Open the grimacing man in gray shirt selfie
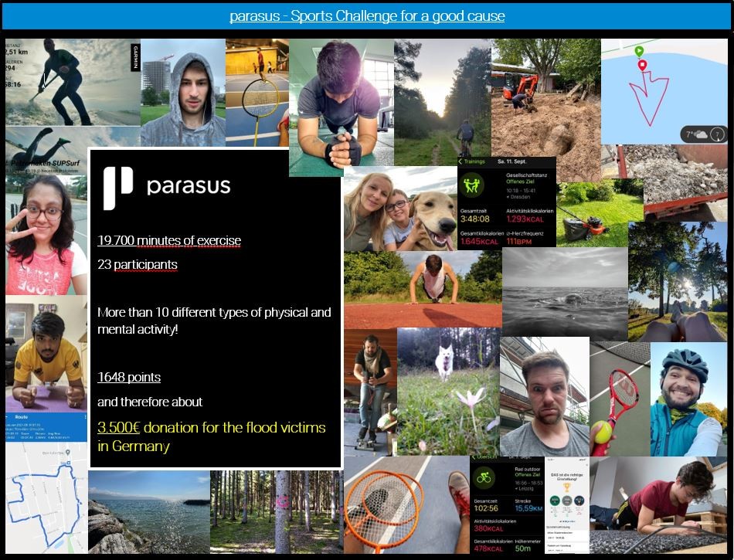The height and width of the screenshot is (560, 734). (545, 397)
